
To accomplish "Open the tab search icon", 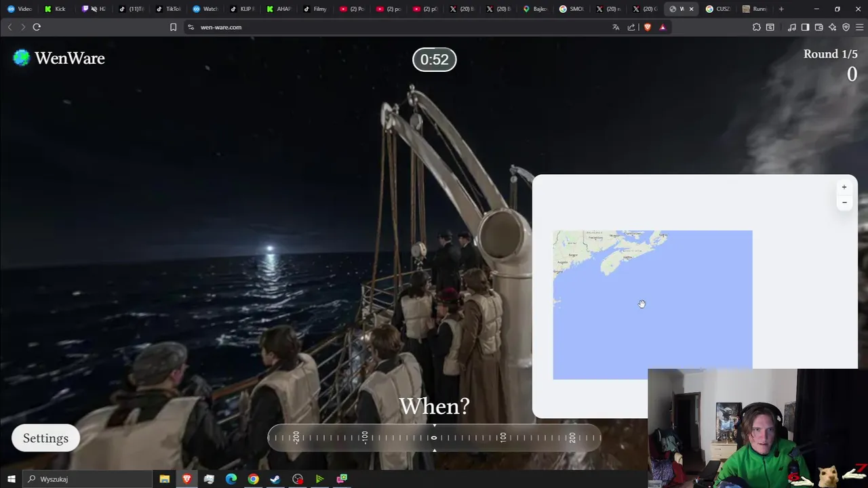I will (x=770, y=27).
